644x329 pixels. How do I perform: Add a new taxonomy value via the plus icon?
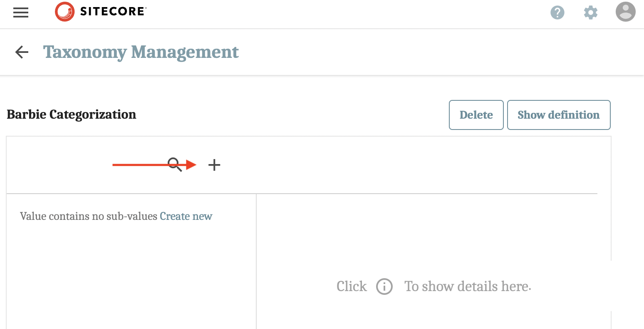click(x=214, y=165)
